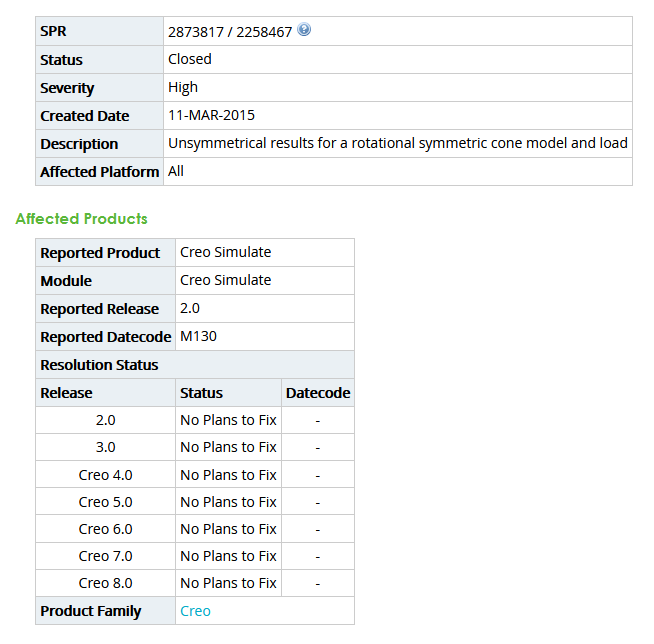Click the unsymmetrical results description text
The image size is (654, 644).
[397, 143]
